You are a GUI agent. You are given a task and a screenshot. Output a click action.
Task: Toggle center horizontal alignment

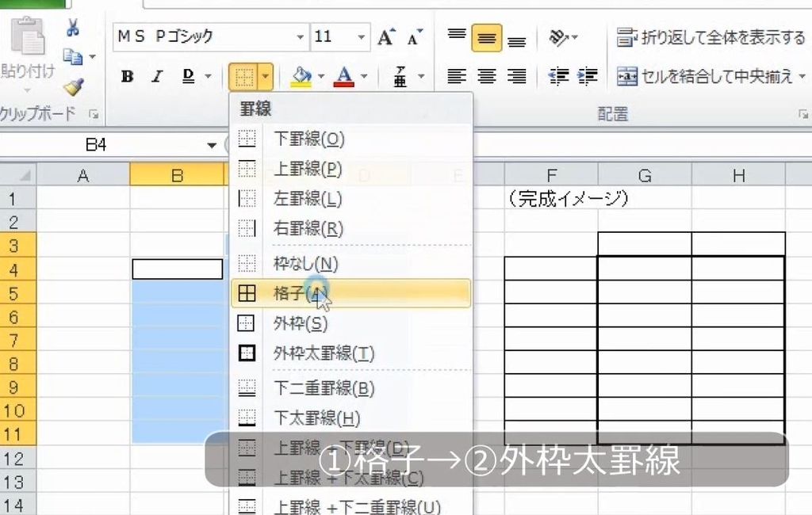click(x=486, y=76)
